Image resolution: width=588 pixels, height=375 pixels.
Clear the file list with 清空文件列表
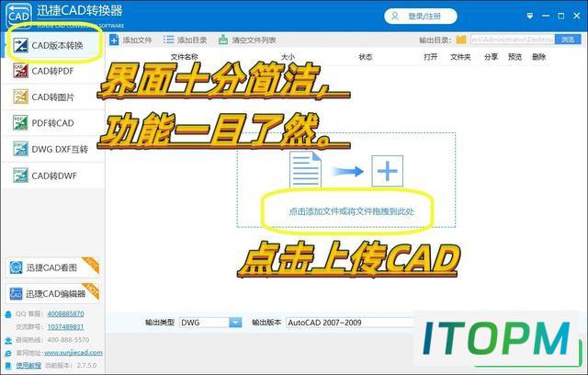[x=247, y=40]
